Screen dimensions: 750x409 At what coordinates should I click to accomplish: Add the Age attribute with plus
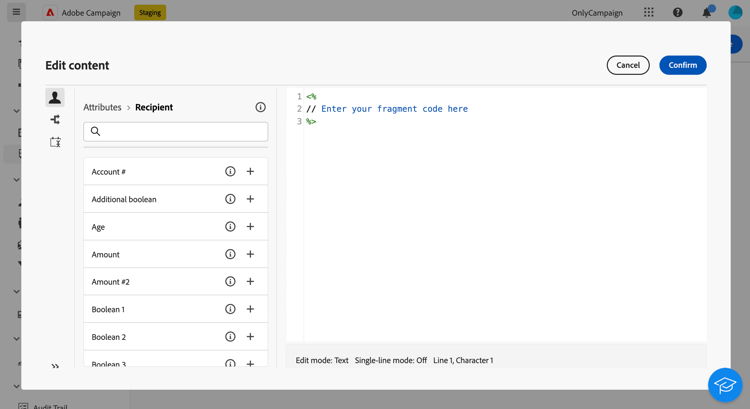click(250, 227)
